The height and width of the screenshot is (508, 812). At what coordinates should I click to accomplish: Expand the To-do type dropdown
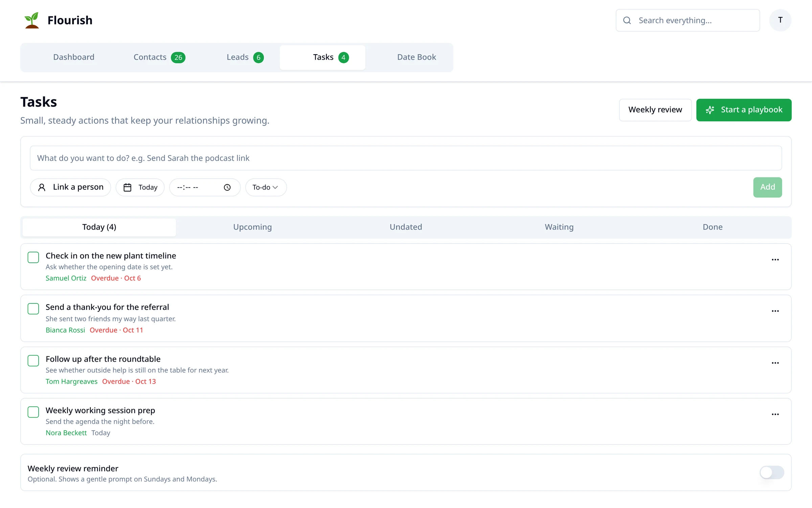266,187
